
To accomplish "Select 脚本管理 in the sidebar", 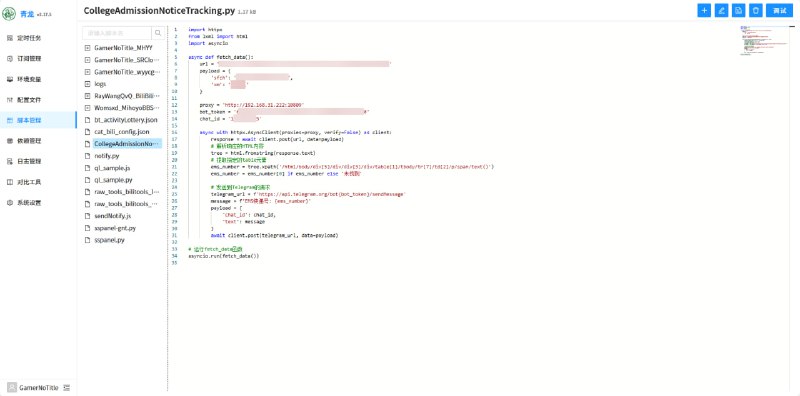I will click(38, 120).
